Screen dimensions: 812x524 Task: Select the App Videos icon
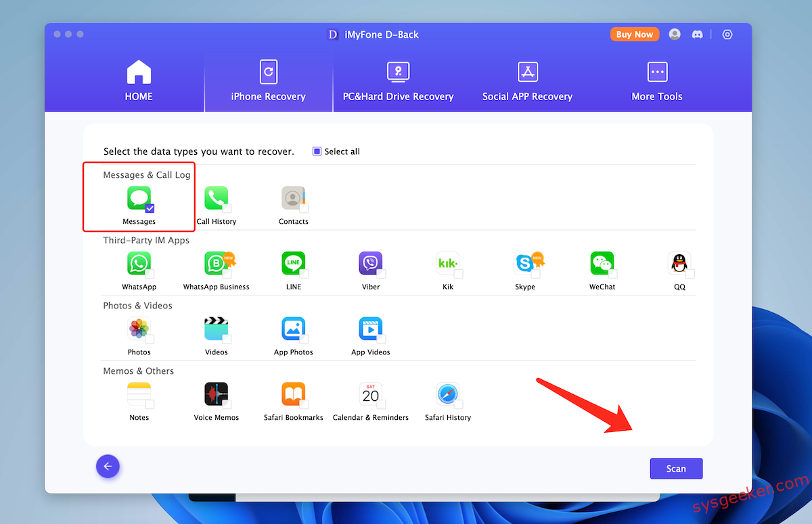click(x=371, y=329)
